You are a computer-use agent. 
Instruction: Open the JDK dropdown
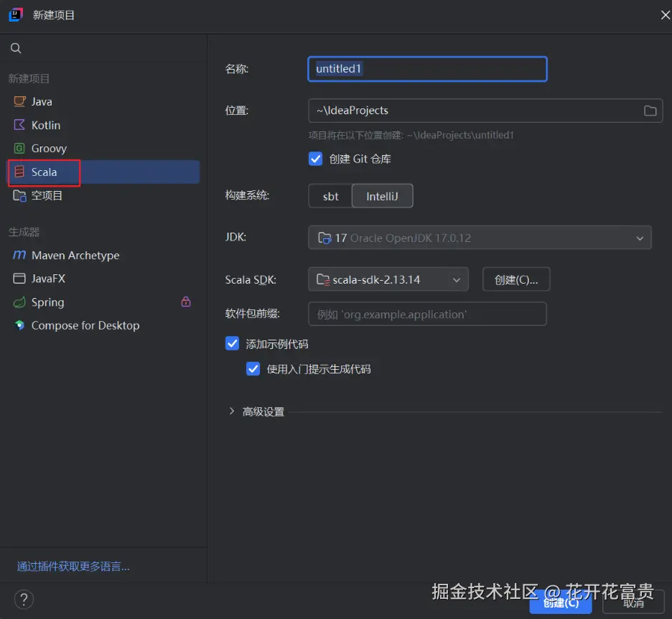(x=480, y=238)
